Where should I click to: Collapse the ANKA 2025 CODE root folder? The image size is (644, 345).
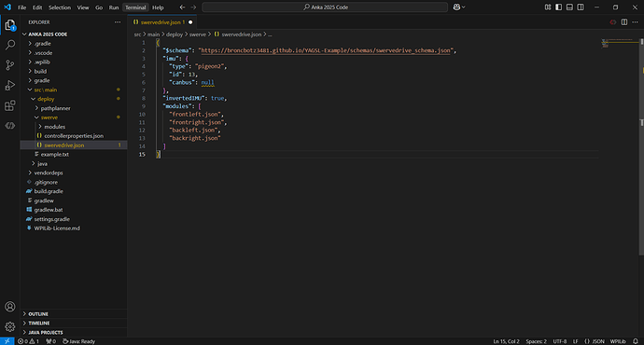(x=48, y=34)
